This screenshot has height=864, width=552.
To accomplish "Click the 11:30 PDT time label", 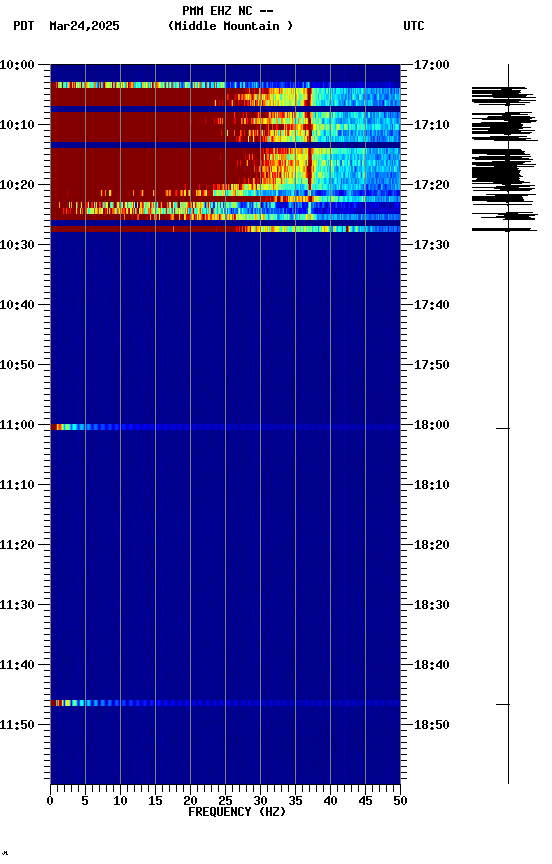I will coord(17,605).
